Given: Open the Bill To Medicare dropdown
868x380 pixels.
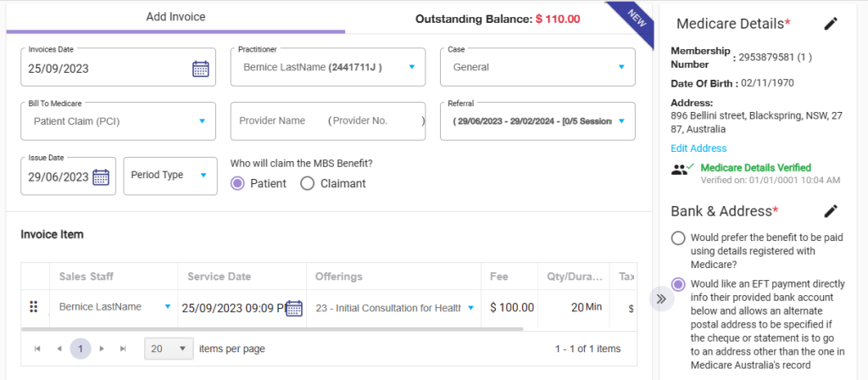Looking at the screenshot, I should (x=202, y=121).
